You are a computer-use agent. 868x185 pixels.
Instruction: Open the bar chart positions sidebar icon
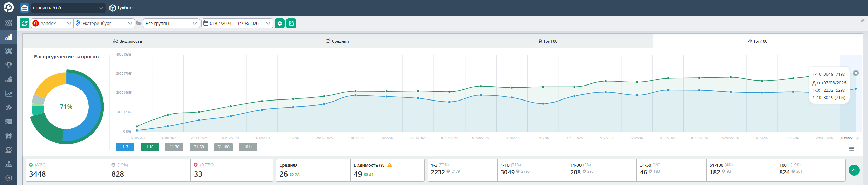9,37
